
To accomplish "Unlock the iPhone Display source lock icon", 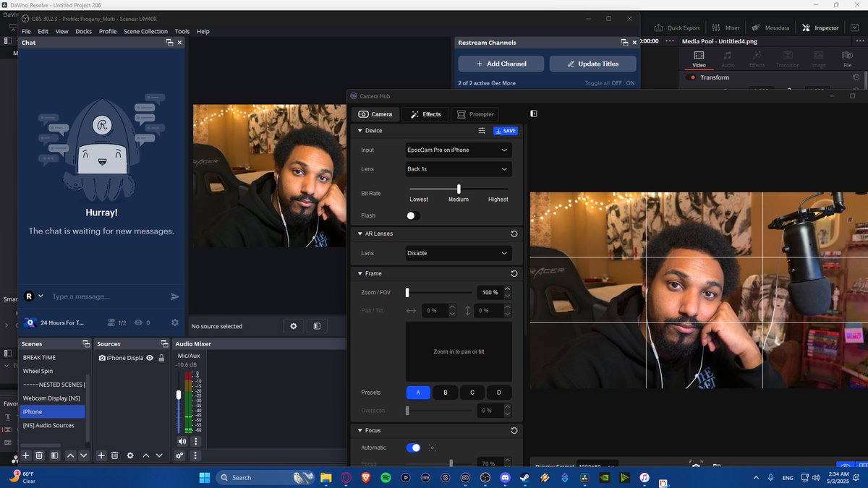I will point(161,358).
